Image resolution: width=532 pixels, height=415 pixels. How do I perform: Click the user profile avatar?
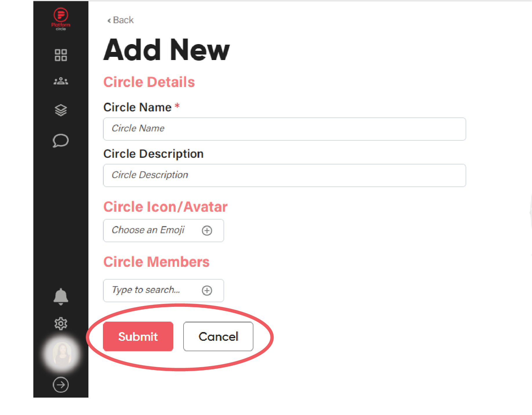click(61, 353)
